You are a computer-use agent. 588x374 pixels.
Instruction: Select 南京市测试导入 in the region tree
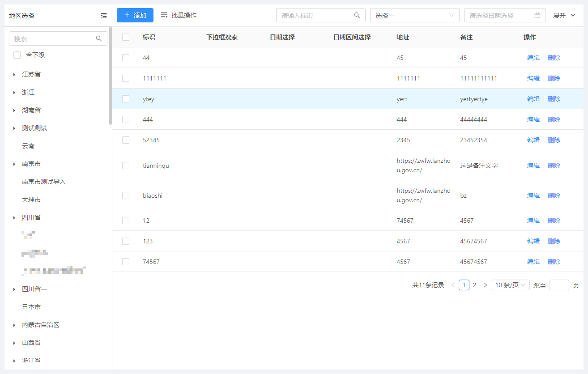pyautogui.click(x=44, y=182)
